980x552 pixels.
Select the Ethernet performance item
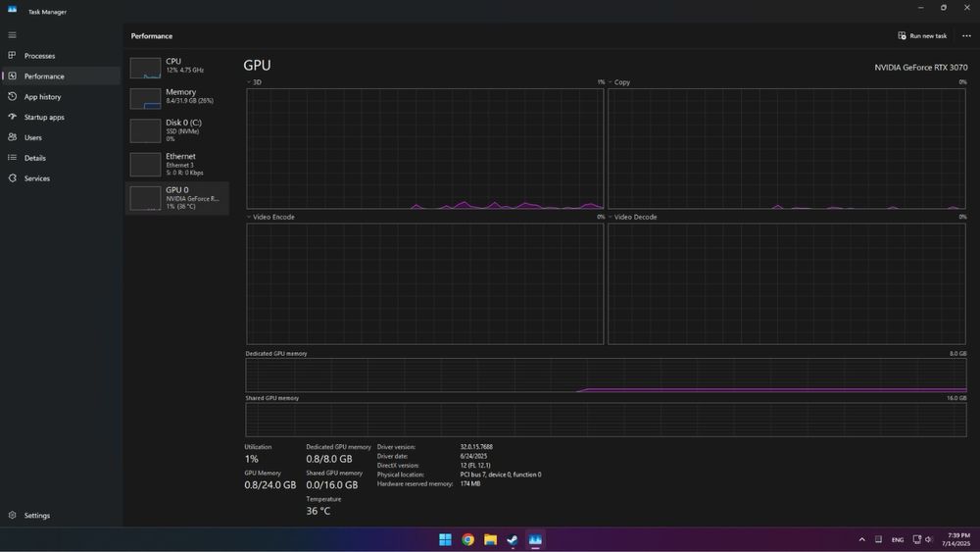click(x=176, y=165)
